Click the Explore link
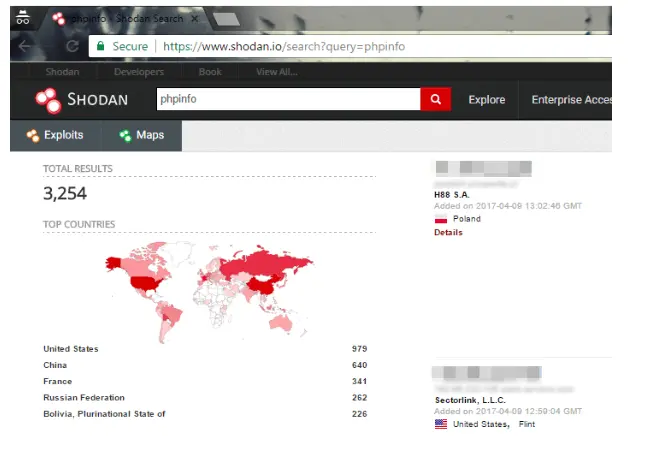Screen dimensions: 646x458 [x=487, y=100]
